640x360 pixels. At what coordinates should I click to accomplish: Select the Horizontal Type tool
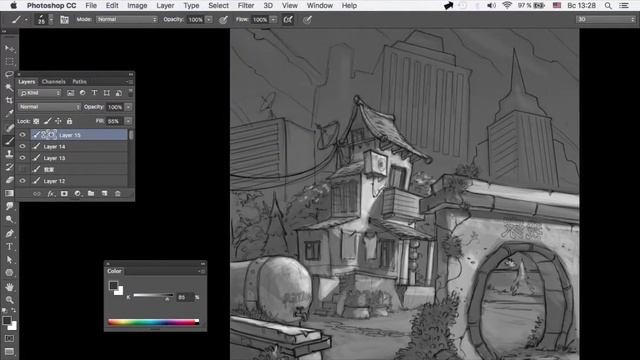point(9,247)
